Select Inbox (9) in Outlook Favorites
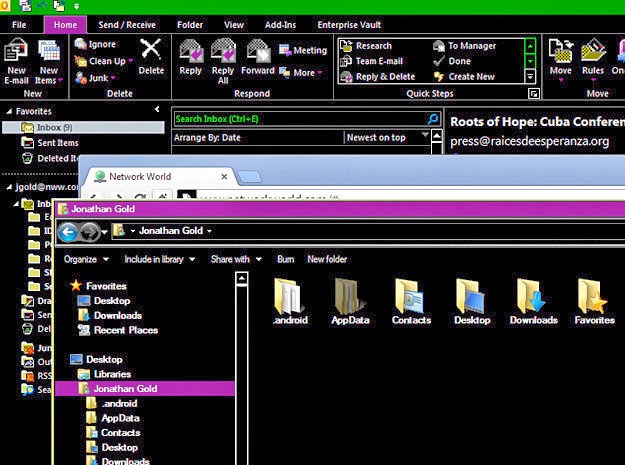This screenshot has width=625, height=465. [x=83, y=128]
